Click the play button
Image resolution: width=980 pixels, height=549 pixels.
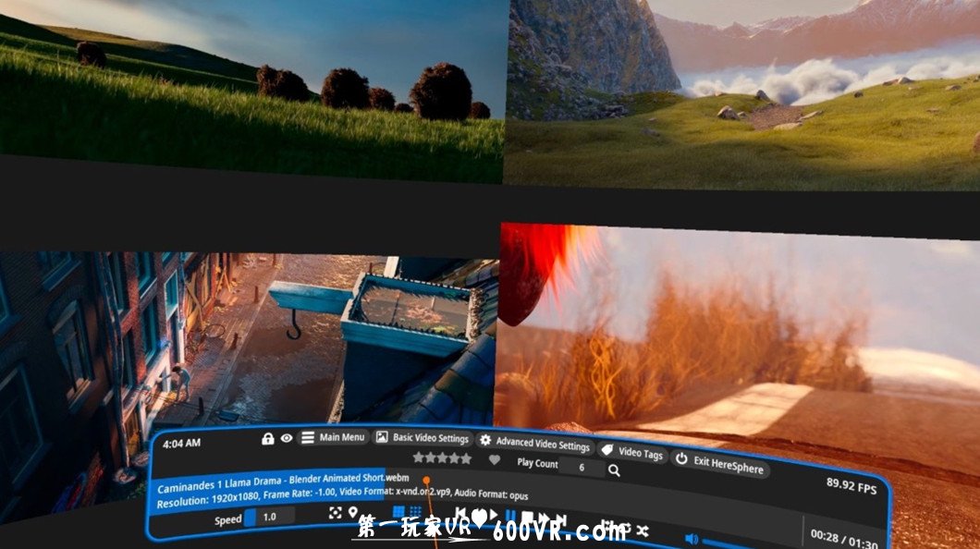[x=493, y=515]
